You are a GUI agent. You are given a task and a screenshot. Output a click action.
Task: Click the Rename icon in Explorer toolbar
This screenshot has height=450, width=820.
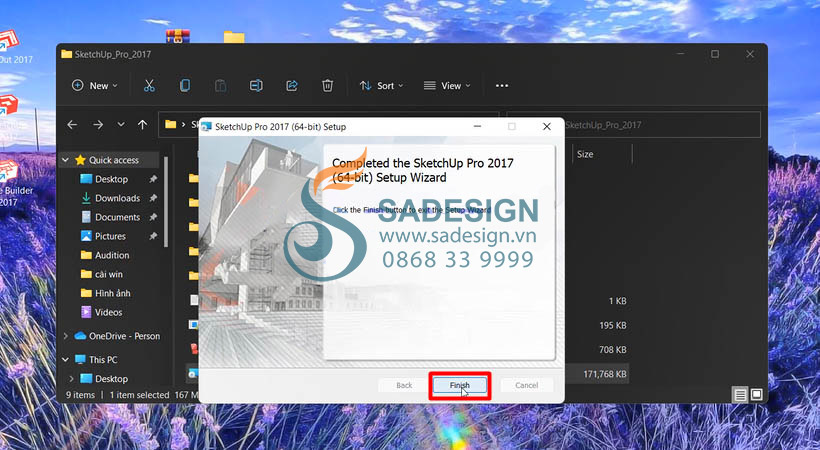pyautogui.click(x=256, y=85)
